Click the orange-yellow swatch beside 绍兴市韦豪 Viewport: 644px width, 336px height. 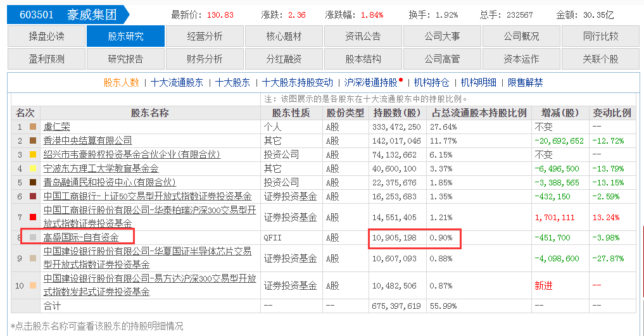33,154
